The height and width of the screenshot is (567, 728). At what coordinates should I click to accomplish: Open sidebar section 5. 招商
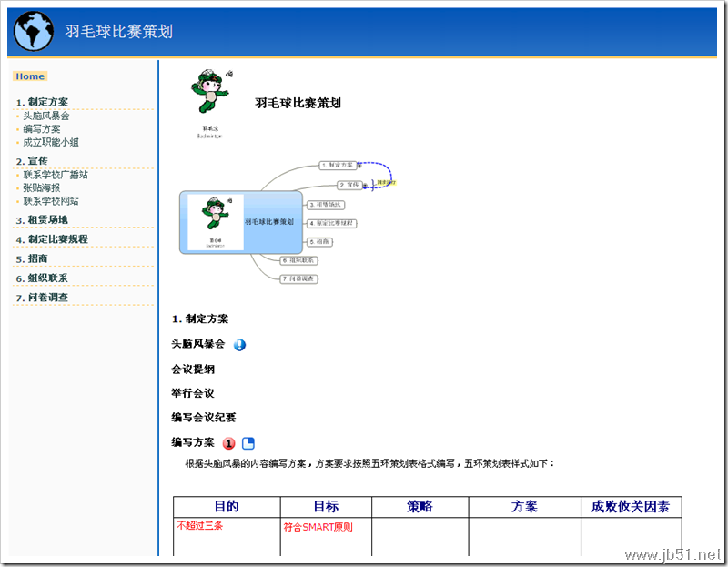click(32, 258)
